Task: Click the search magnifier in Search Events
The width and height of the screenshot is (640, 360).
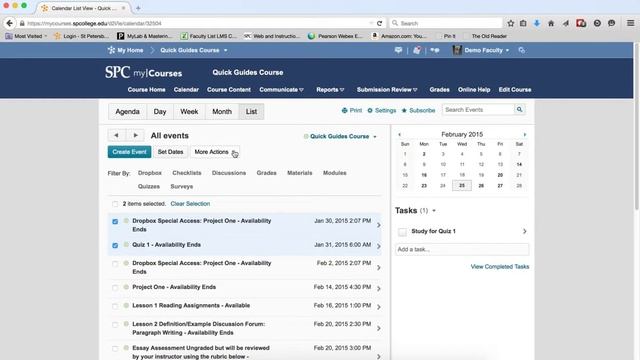Action: 519,110
